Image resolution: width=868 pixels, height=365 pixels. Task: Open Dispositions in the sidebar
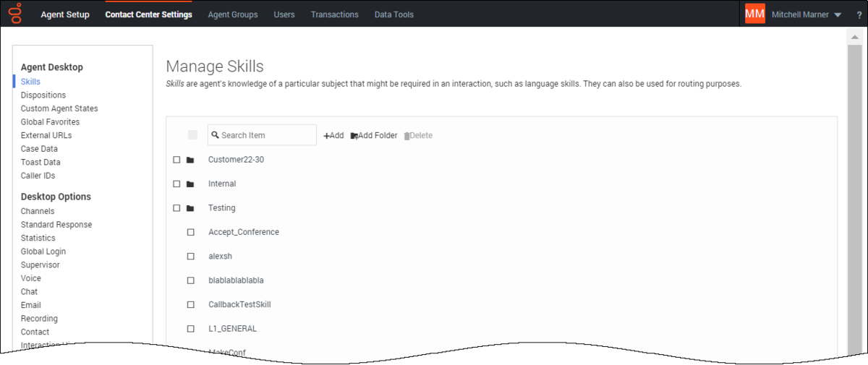tap(43, 95)
